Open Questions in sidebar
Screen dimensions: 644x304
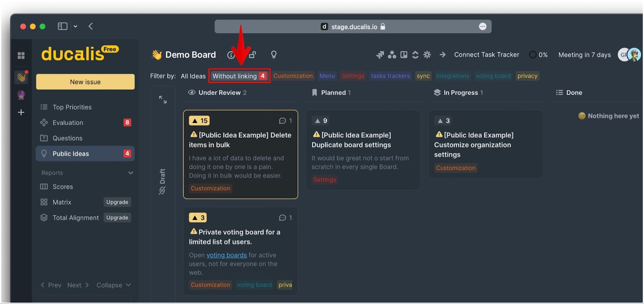[85, 138]
